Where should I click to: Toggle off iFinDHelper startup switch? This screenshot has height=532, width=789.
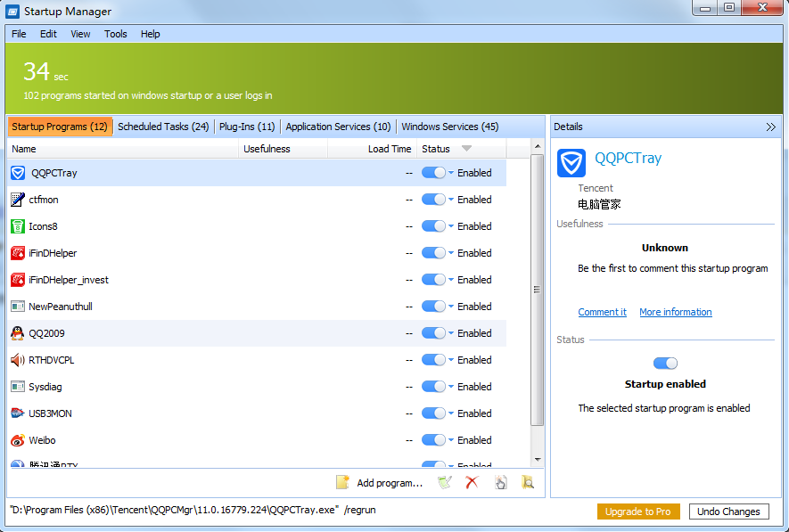click(433, 253)
